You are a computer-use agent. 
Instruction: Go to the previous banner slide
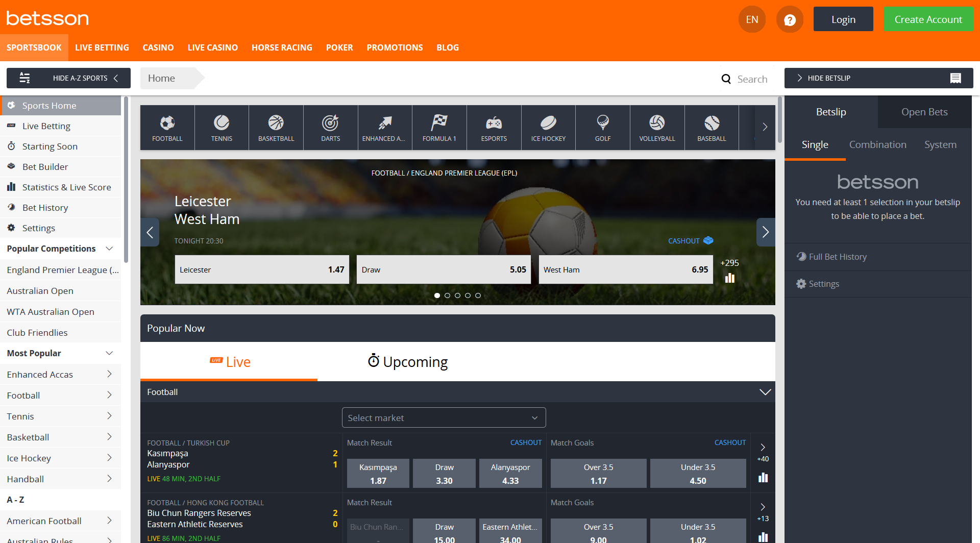point(150,232)
